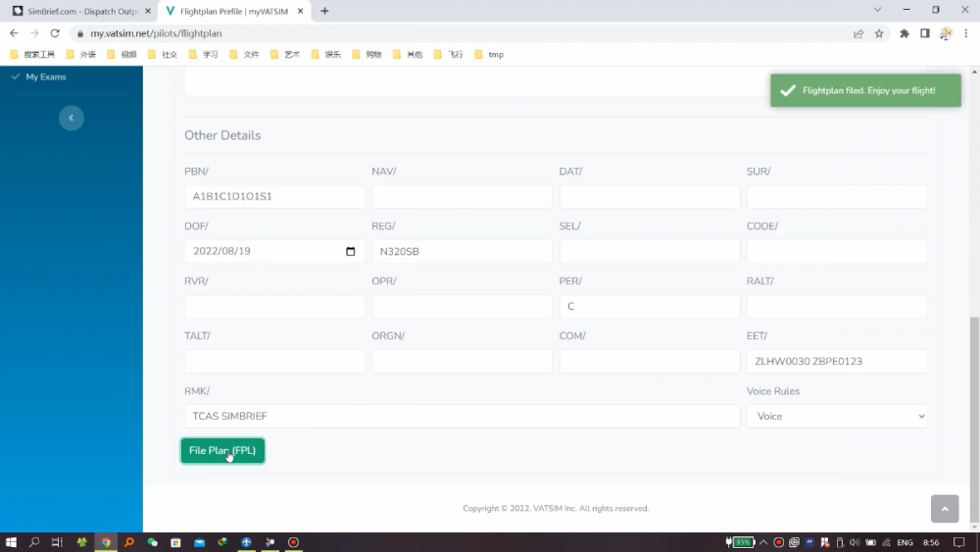Reload the page using the refresh icon
980x552 pixels.
[x=55, y=33]
